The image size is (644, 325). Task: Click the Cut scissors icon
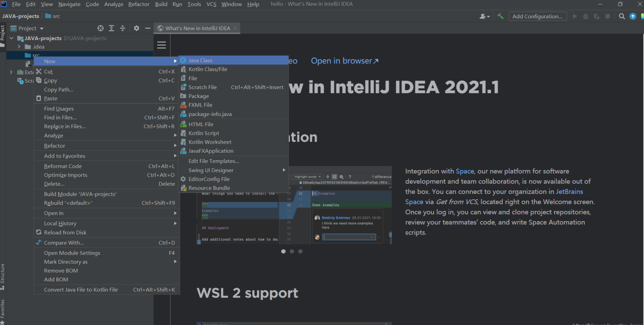click(39, 71)
